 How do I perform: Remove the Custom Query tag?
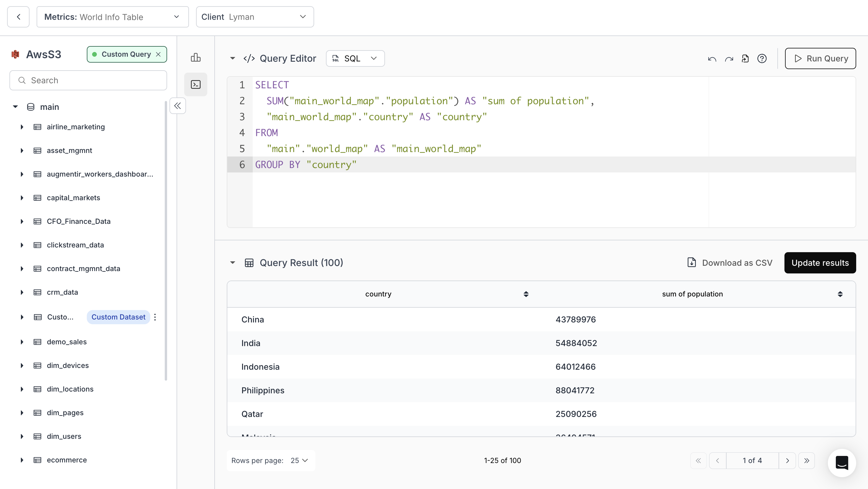(x=158, y=54)
